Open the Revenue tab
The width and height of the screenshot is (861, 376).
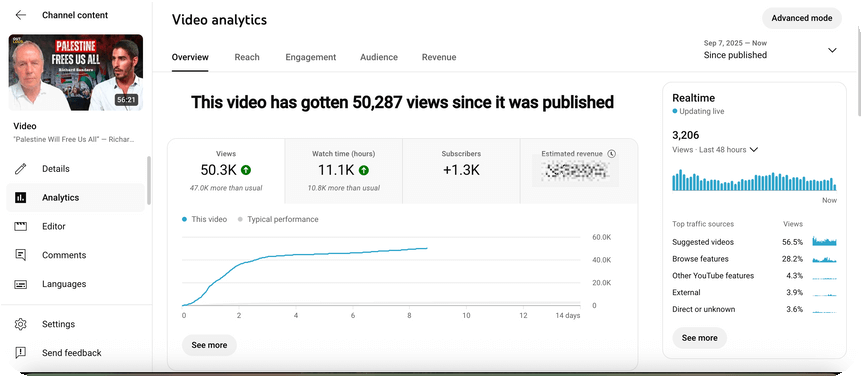pos(439,57)
